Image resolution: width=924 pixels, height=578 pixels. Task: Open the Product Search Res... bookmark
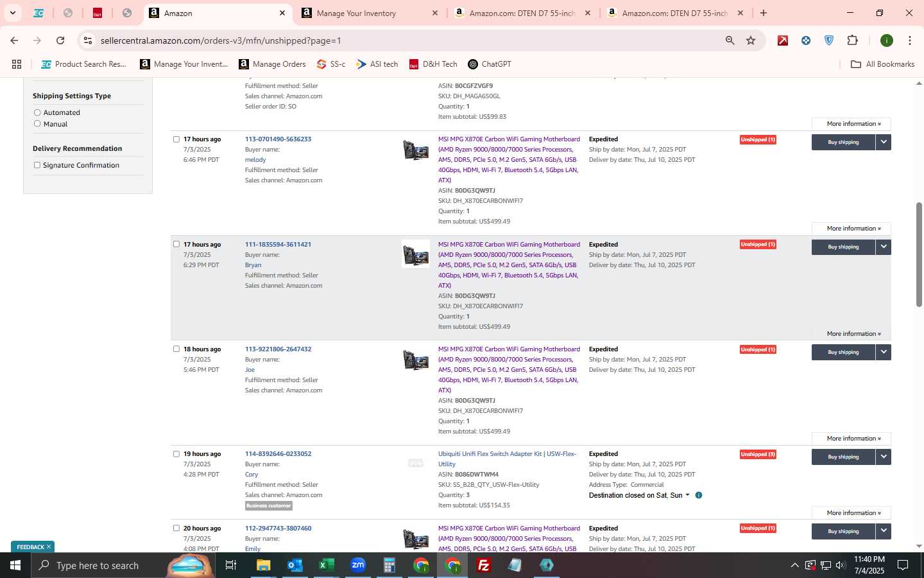click(84, 64)
